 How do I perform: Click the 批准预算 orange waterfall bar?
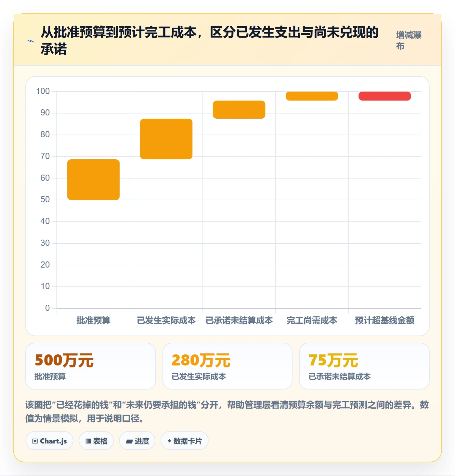93,179
